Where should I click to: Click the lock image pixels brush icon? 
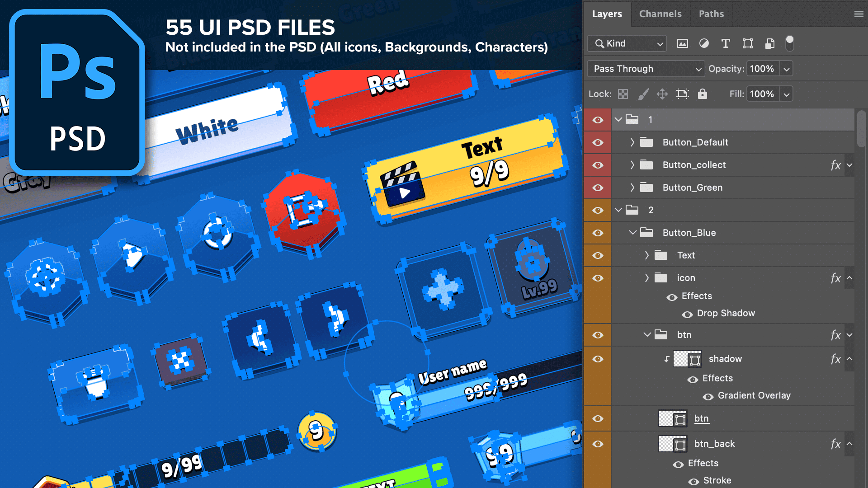[643, 94]
